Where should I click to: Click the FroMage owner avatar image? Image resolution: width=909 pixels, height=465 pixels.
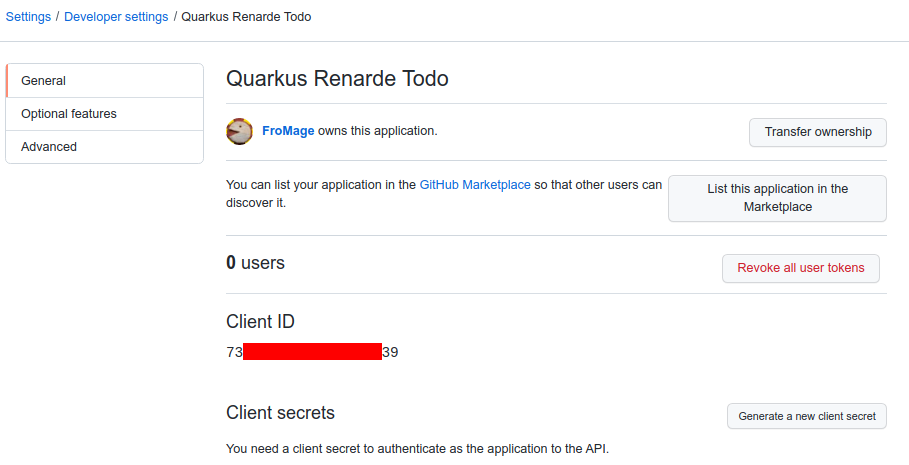tap(239, 131)
